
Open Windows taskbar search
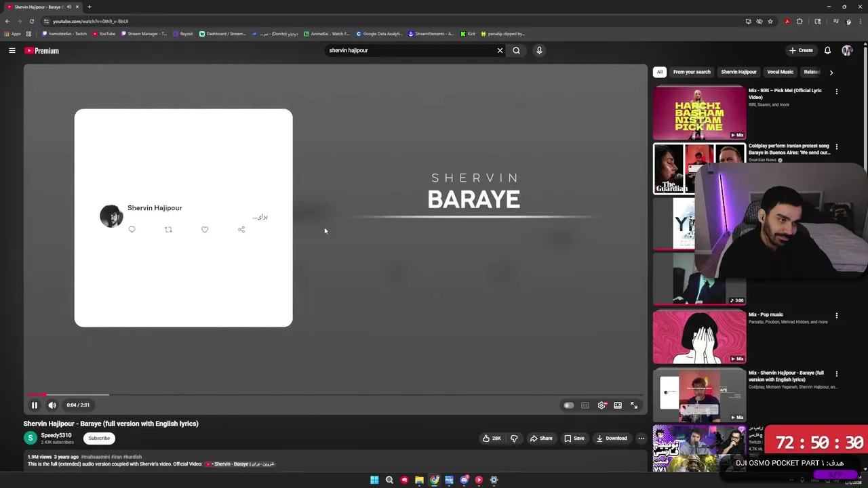pos(389,480)
